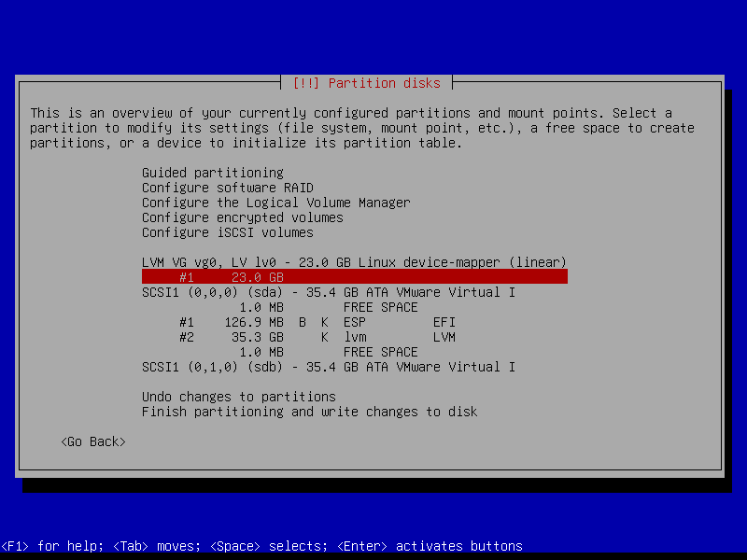747x560 pixels.
Task: Select Configure encrypted volumes entry
Action: [242, 217]
